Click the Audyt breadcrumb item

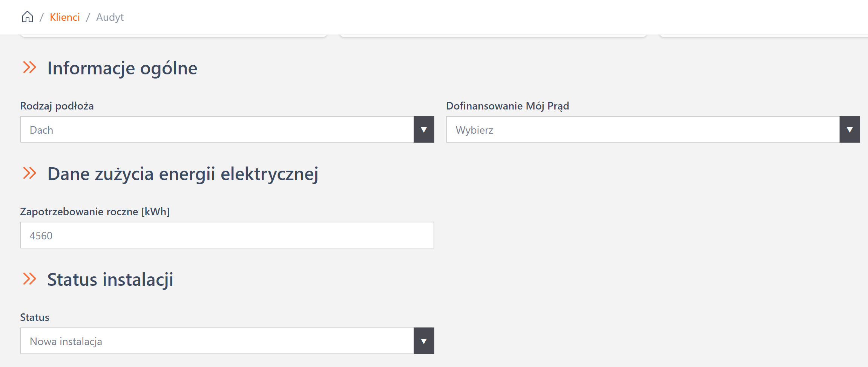110,17
